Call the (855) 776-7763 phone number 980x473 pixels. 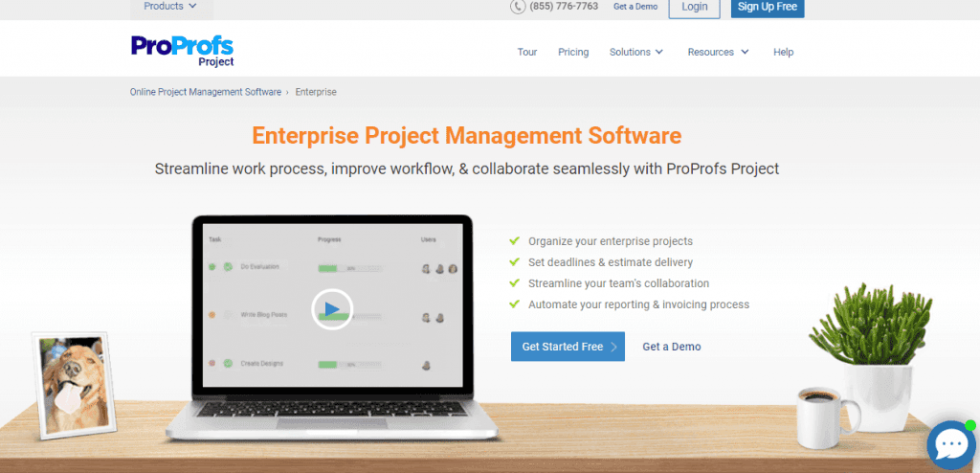(564, 7)
